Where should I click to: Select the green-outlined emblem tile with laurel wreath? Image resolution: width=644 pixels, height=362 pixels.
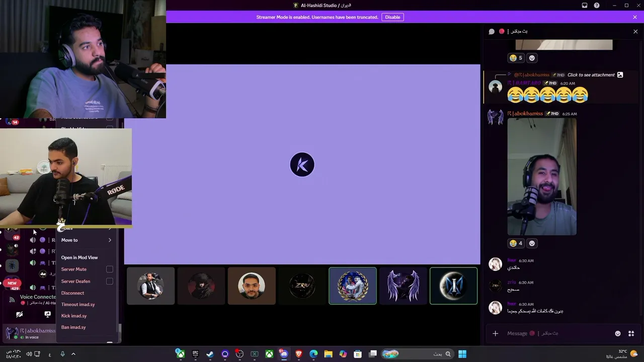pyautogui.click(x=353, y=286)
